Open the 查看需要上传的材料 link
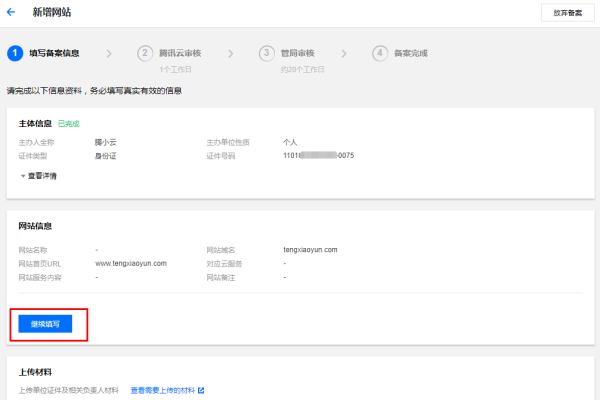The width and height of the screenshot is (600, 400). pos(163,390)
